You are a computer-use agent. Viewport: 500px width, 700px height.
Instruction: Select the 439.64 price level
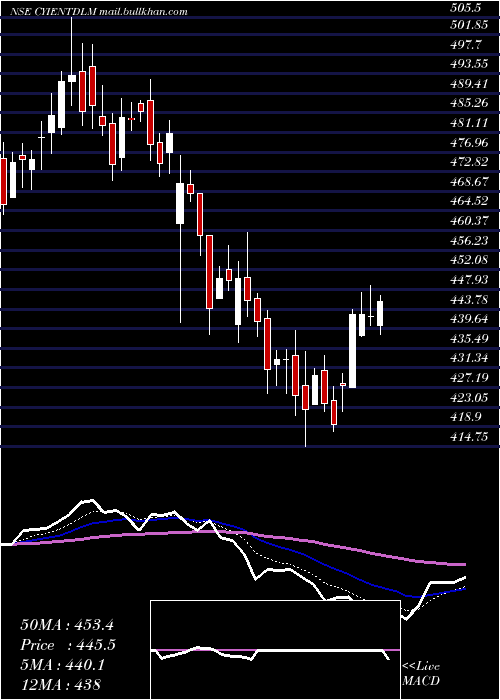point(471,319)
